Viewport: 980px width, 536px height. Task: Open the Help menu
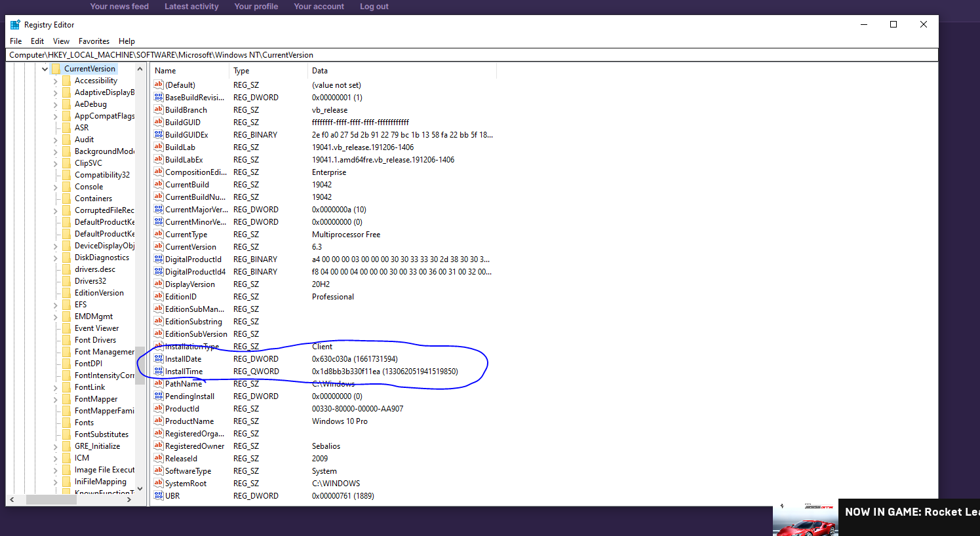127,41
